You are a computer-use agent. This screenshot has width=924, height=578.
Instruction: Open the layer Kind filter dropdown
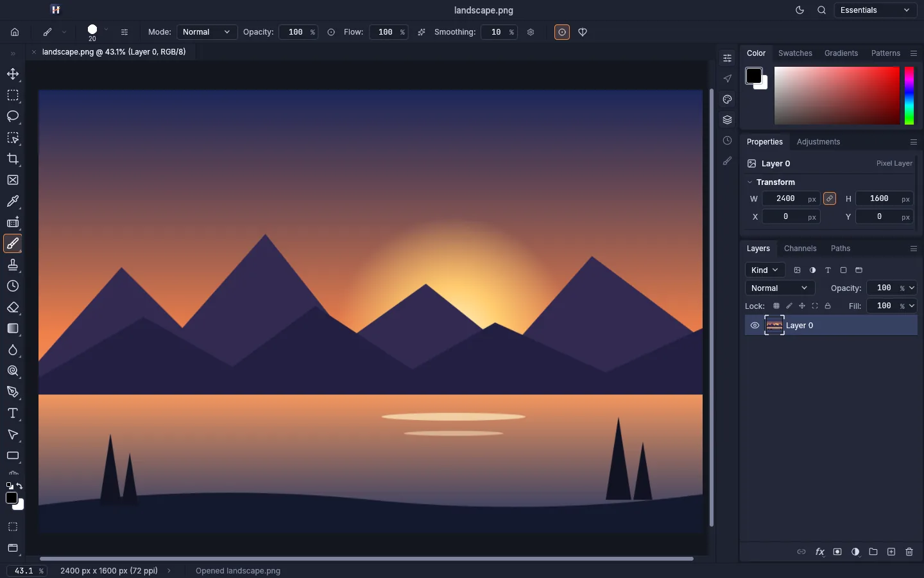click(765, 270)
